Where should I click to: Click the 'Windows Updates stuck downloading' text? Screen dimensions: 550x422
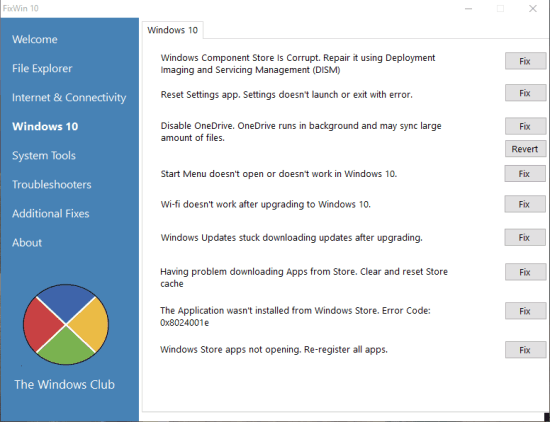point(291,237)
